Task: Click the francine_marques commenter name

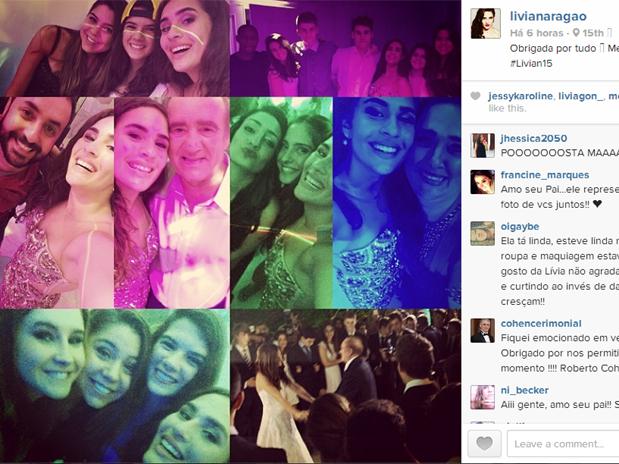Action: pos(545,175)
